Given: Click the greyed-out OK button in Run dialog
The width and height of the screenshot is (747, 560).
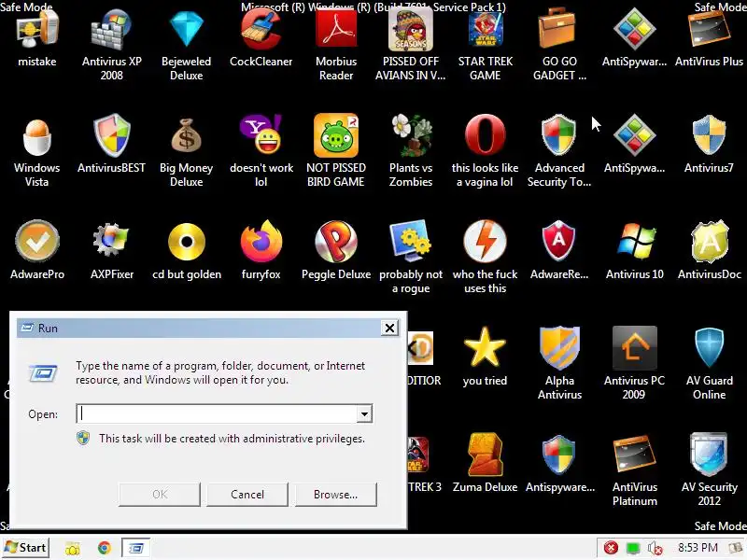Looking at the screenshot, I should (160, 495).
